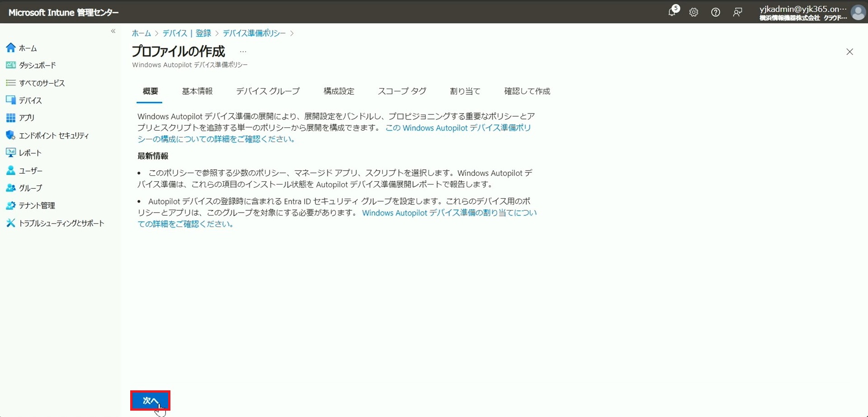Click the yjkadmin@yjk365 account name
868x417 pixels.
803,9
